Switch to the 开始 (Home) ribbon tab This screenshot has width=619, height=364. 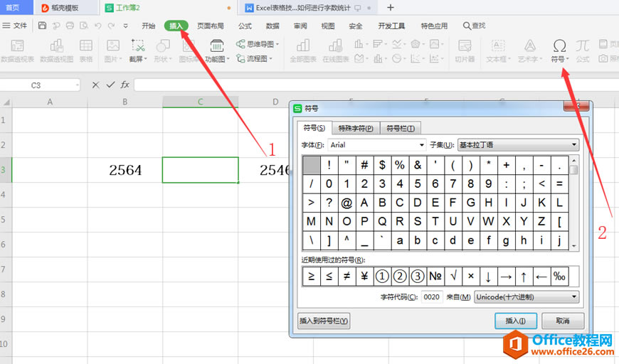click(x=149, y=26)
